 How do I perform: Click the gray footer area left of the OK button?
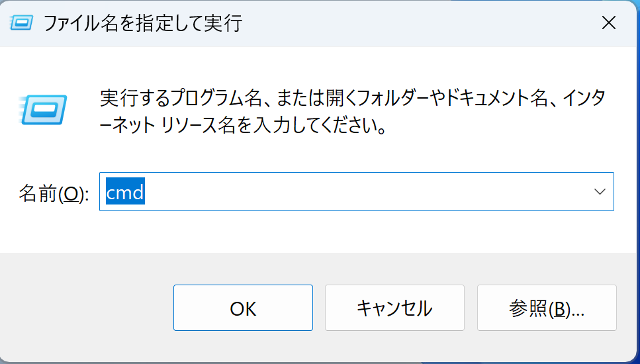pyautogui.click(x=86, y=308)
